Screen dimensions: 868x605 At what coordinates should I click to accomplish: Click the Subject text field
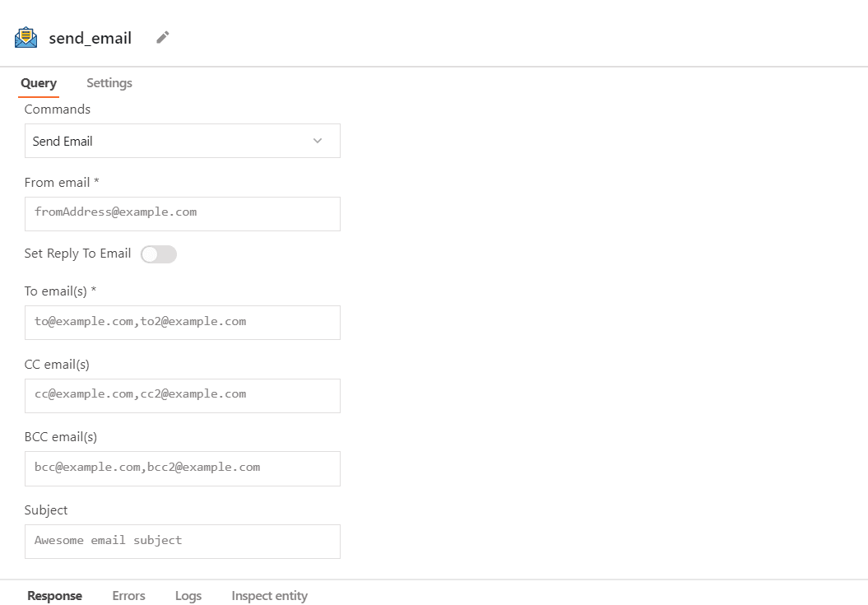click(x=182, y=541)
